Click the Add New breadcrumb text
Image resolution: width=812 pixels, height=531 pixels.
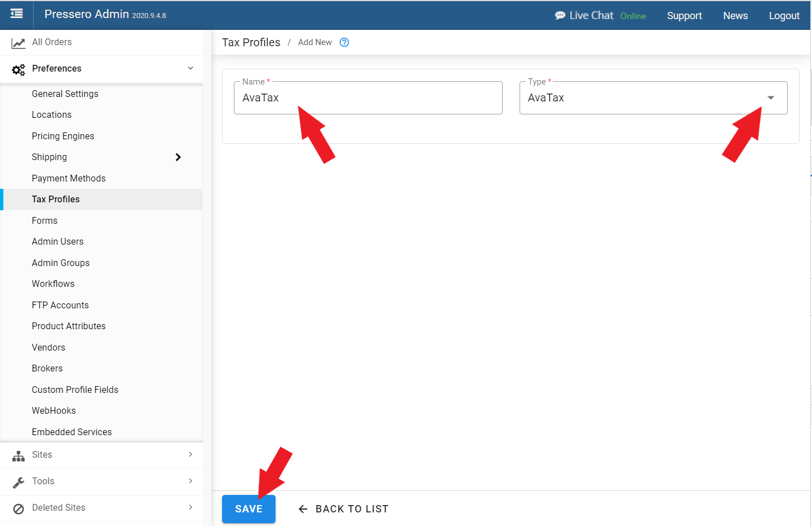pyautogui.click(x=315, y=42)
